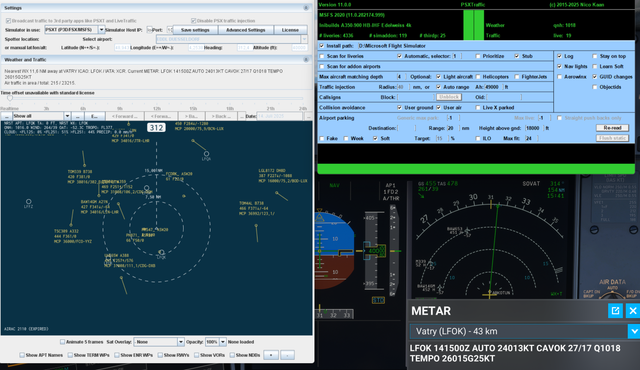
Task: Toggle Light aircraft option
Action: pos(439,77)
